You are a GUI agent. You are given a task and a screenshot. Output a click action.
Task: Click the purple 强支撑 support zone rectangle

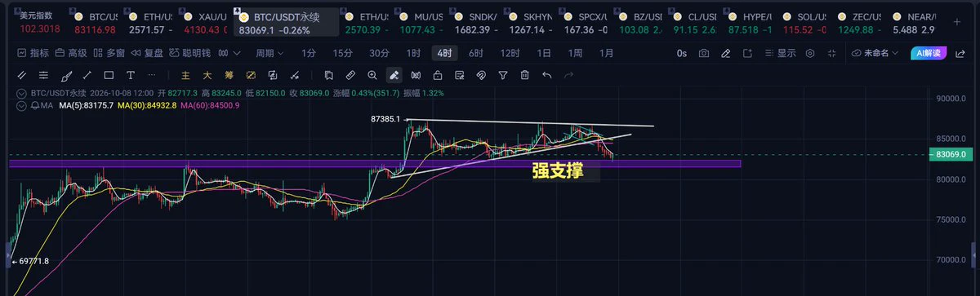[375, 164]
